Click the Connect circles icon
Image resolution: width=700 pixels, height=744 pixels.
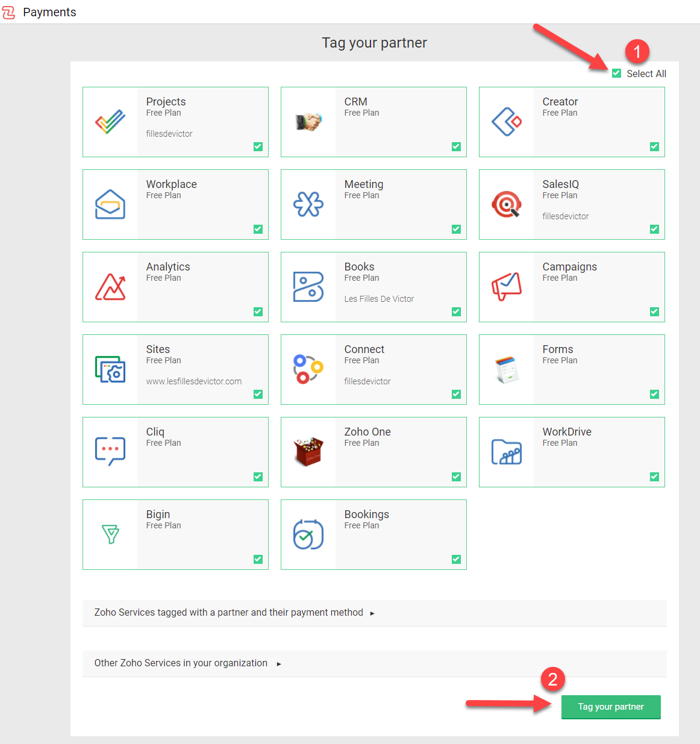click(308, 369)
